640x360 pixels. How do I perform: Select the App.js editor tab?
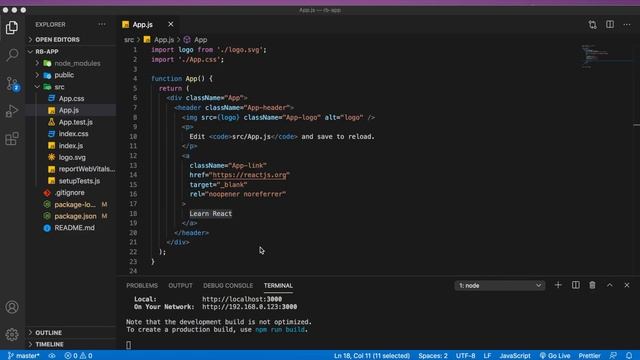tap(143, 24)
